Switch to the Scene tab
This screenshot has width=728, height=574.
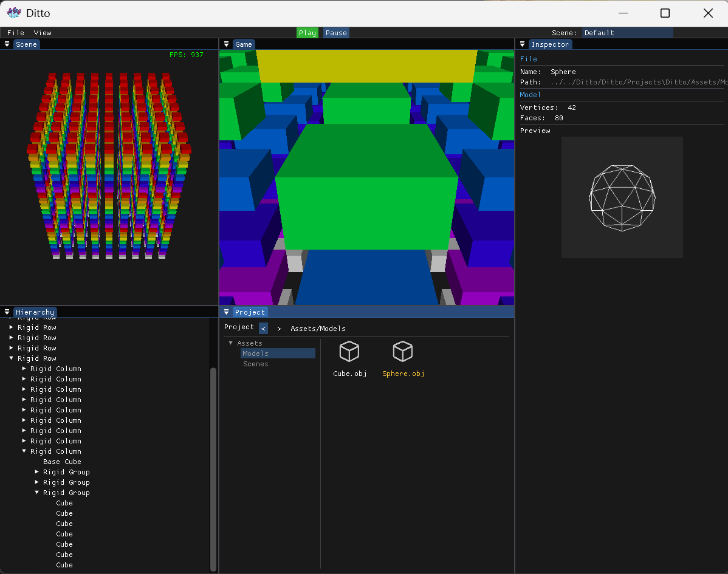click(x=26, y=44)
